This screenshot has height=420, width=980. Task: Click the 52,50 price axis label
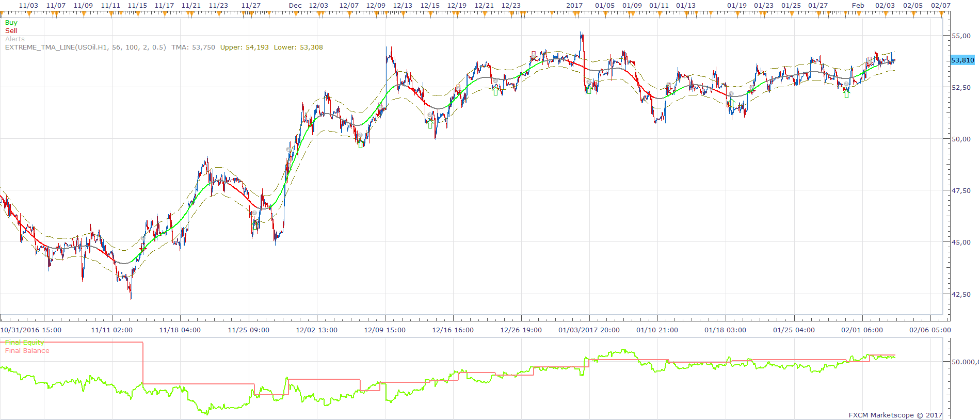(961, 88)
